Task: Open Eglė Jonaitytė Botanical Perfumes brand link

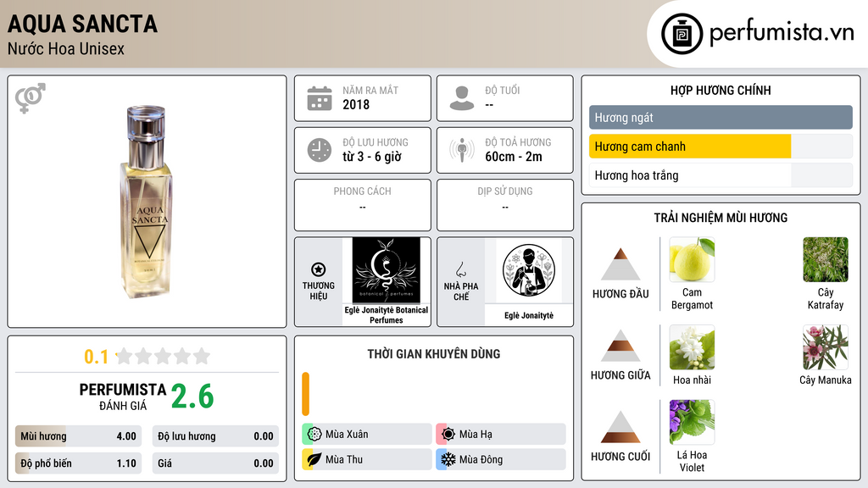Action: 387,315
